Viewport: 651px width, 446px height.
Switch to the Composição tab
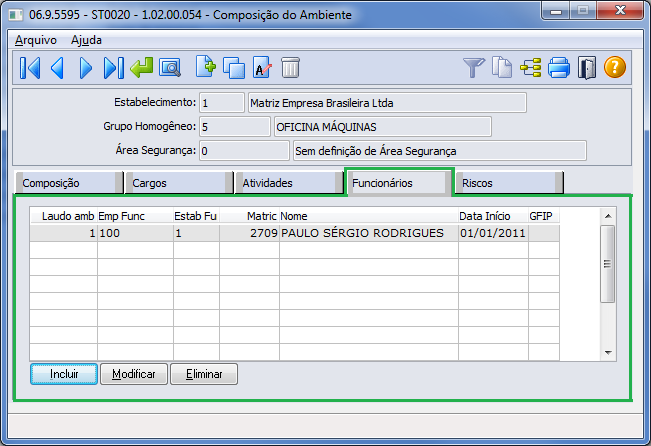pos(69,183)
